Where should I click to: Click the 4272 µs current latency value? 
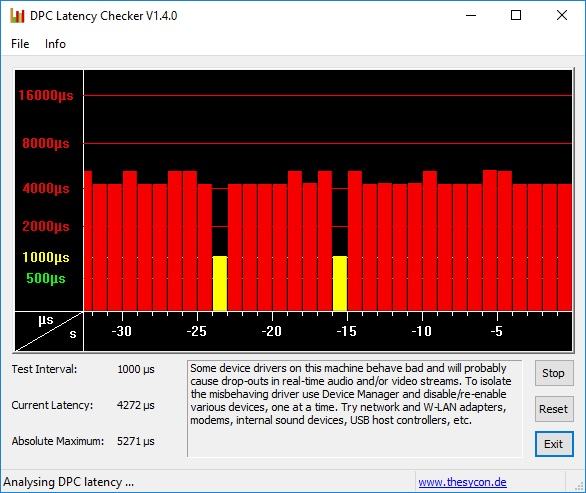pos(136,405)
